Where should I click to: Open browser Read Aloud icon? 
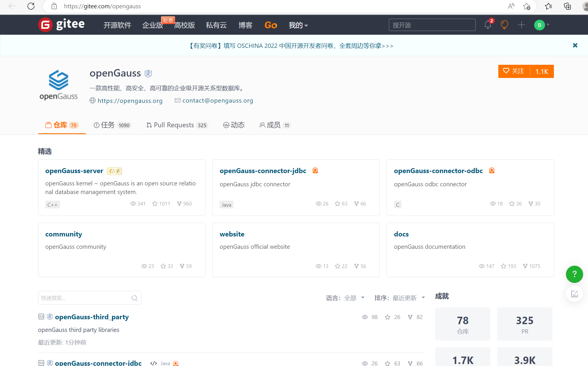coord(511,6)
